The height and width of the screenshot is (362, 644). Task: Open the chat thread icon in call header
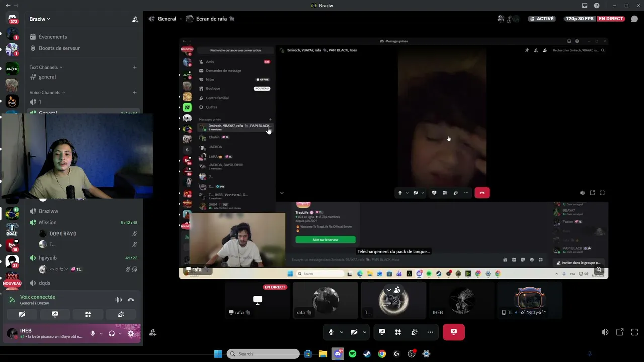(634, 19)
